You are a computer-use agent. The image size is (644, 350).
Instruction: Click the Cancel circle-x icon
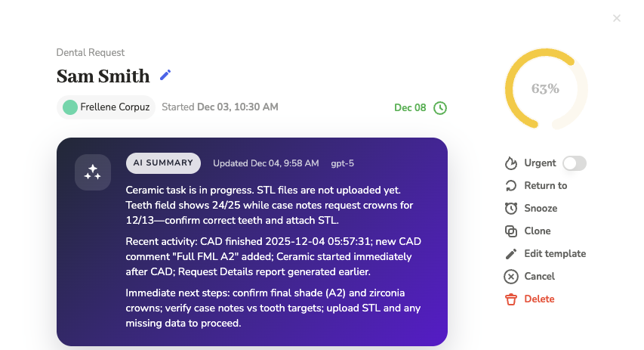click(x=511, y=277)
